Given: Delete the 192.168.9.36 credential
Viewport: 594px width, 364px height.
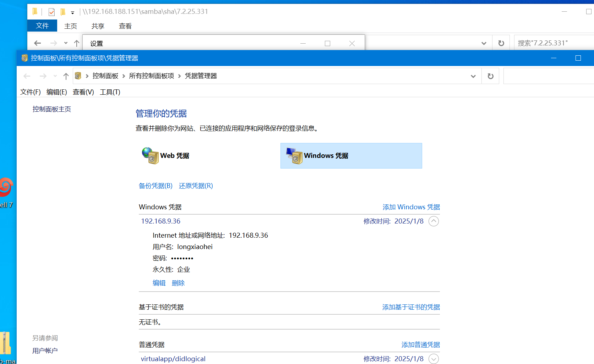Looking at the screenshot, I should 178,283.
